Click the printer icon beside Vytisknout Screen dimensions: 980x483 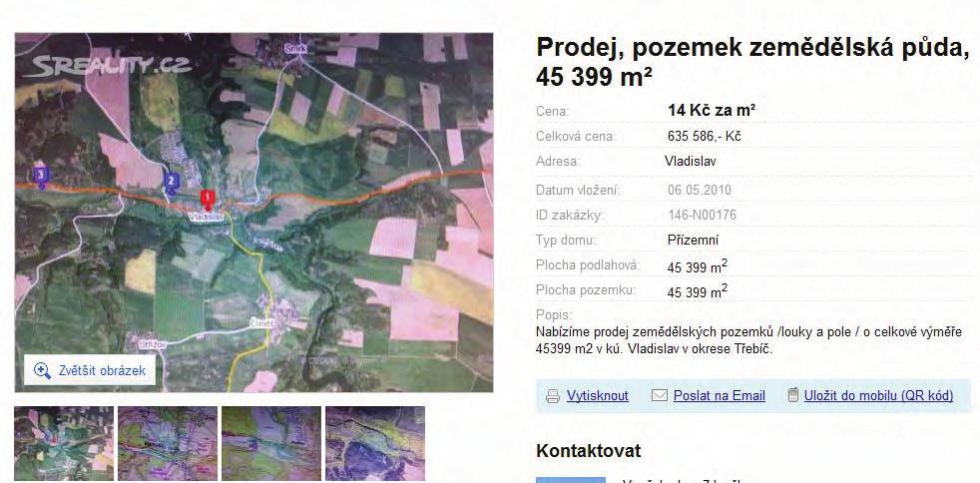pyautogui.click(x=553, y=396)
